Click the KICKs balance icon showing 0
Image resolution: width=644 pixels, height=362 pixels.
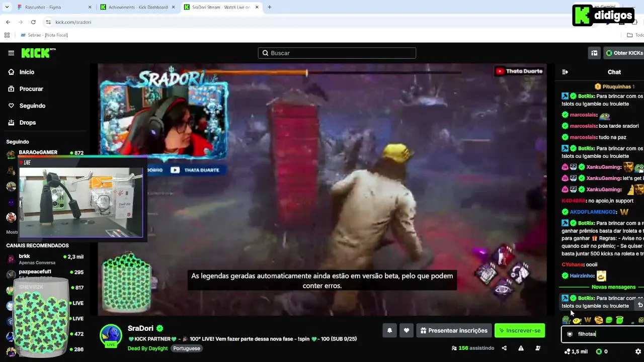point(601,351)
